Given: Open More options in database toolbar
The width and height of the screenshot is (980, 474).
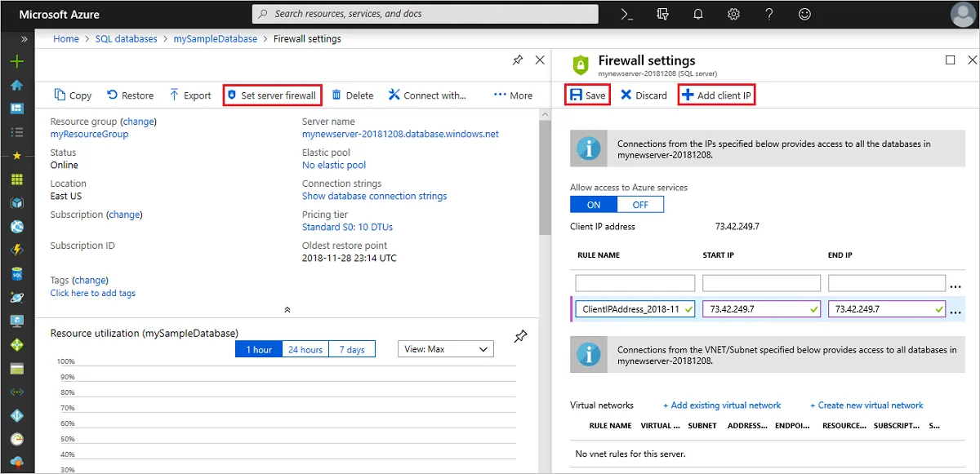Looking at the screenshot, I should (x=513, y=95).
